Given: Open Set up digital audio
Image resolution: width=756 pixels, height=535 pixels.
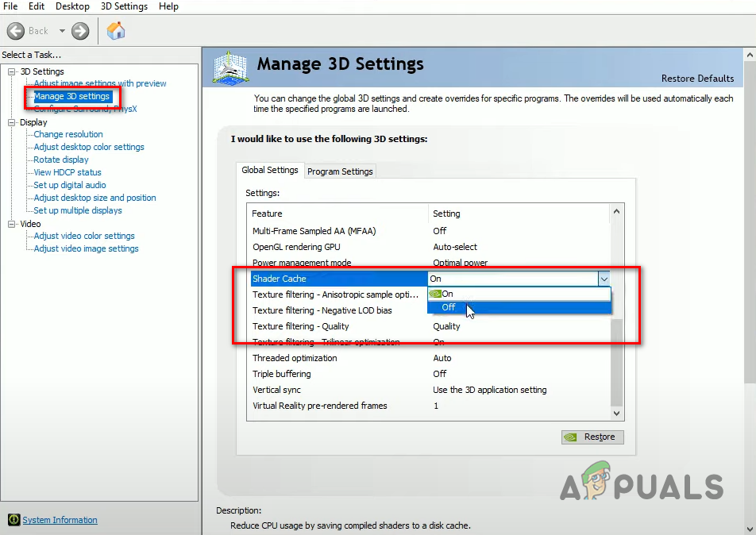Looking at the screenshot, I should [x=69, y=185].
